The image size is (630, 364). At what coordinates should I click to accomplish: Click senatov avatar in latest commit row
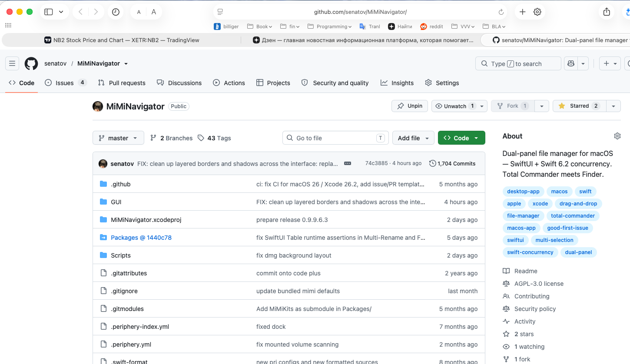pos(103,164)
